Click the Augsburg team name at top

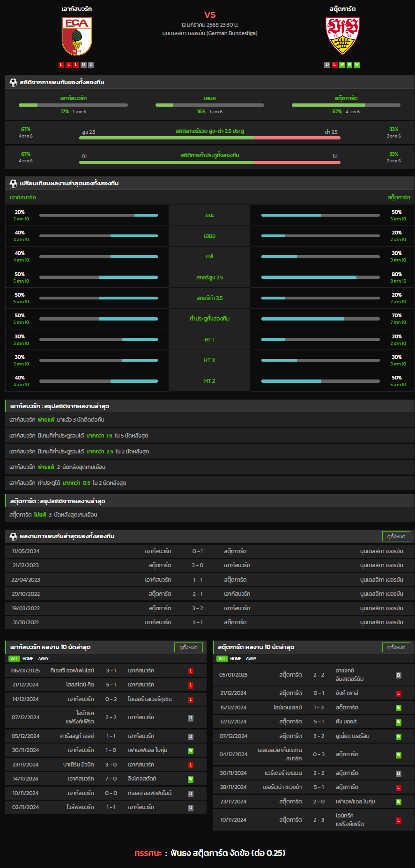point(77,9)
